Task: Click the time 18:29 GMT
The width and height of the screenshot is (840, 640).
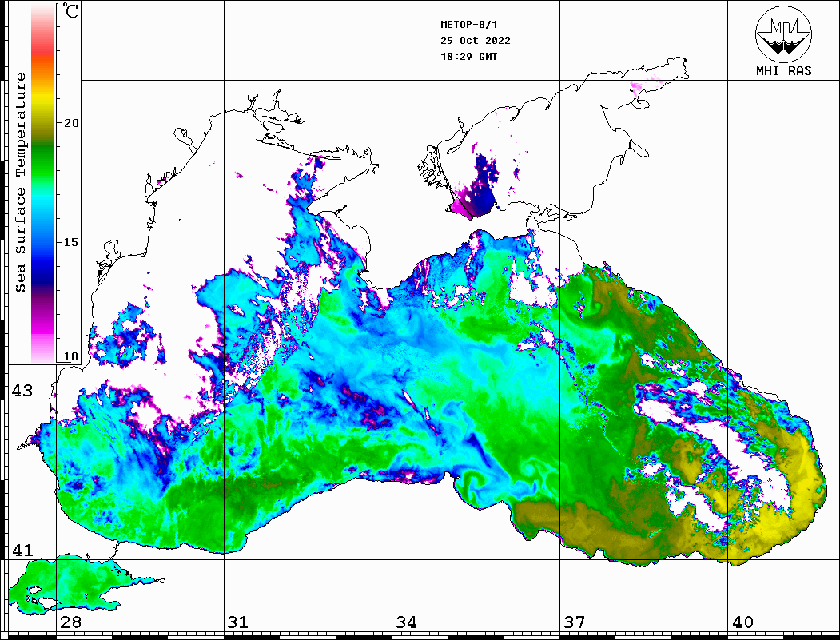Action: tap(468, 57)
